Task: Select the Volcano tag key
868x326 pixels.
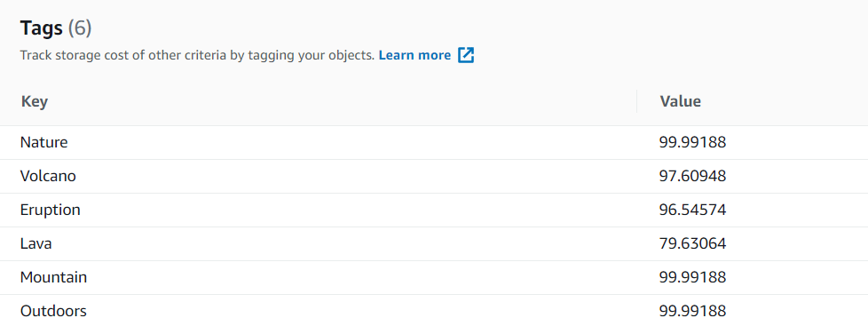Action: (48, 176)
